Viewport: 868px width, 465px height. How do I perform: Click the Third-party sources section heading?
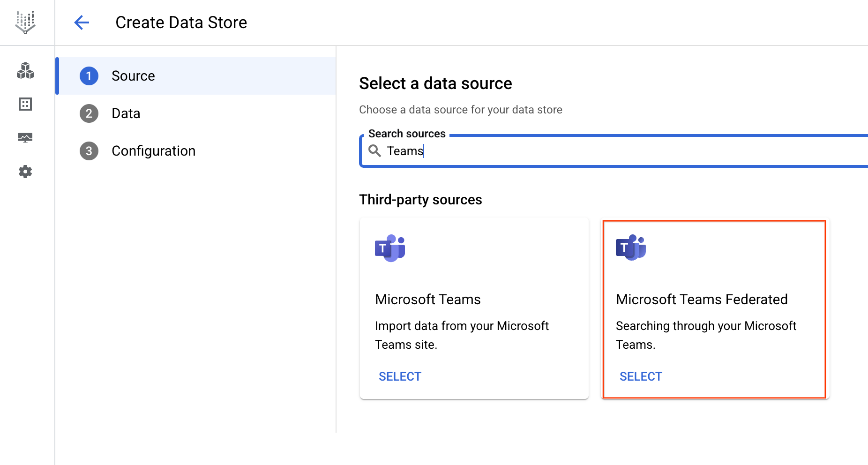(x=420, y=199)
